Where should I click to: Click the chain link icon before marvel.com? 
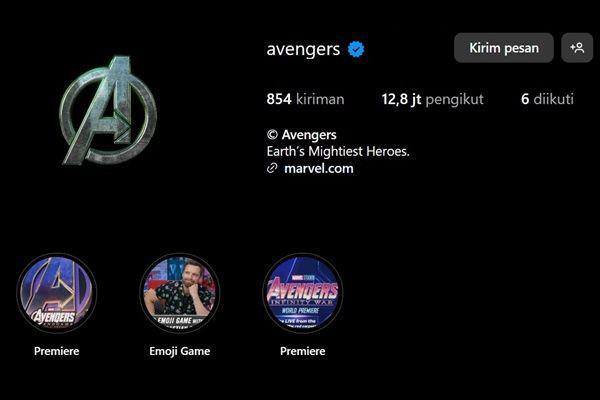pyautogui.click(x=272, y=168)
